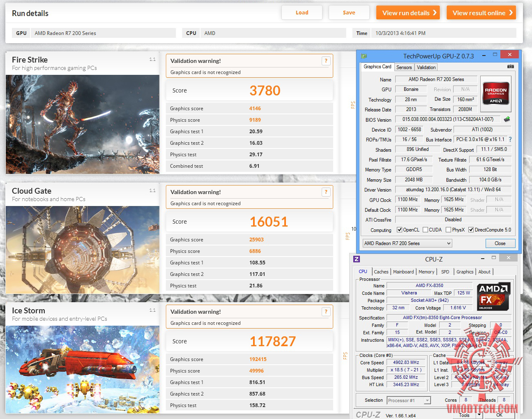Click Fire Strike physics score 9189
Screen dimensions: 532x419
255,120
